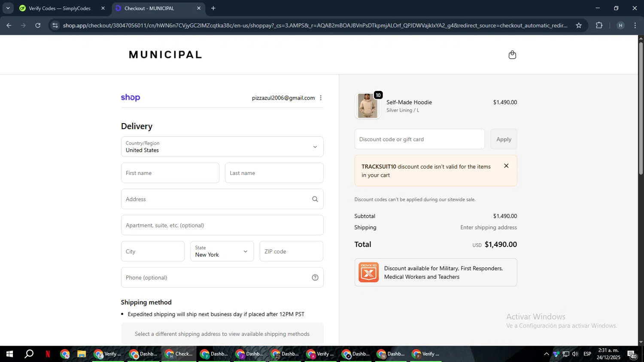This screenshot has height=362, width=644.
Task: Click the Enter shipping address text
Action: 489,227
